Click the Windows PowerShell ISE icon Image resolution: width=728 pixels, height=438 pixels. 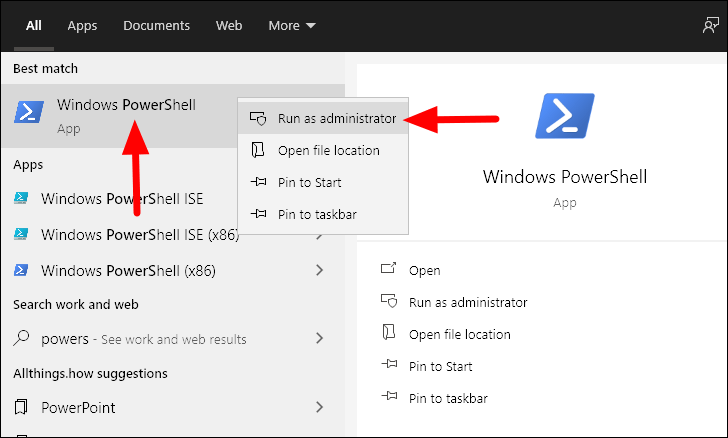tap(21, 198)
